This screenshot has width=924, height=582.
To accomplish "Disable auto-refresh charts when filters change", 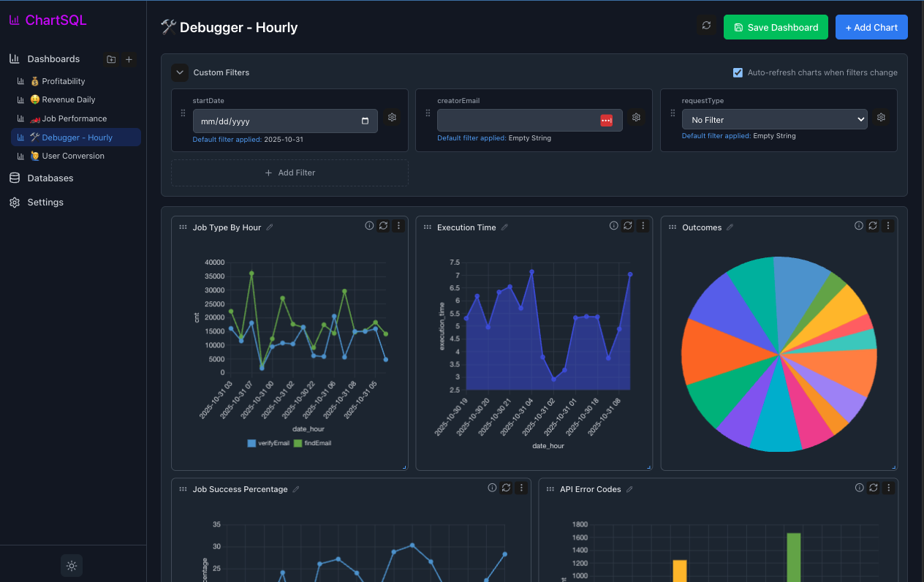I will [x=738, y=72].
